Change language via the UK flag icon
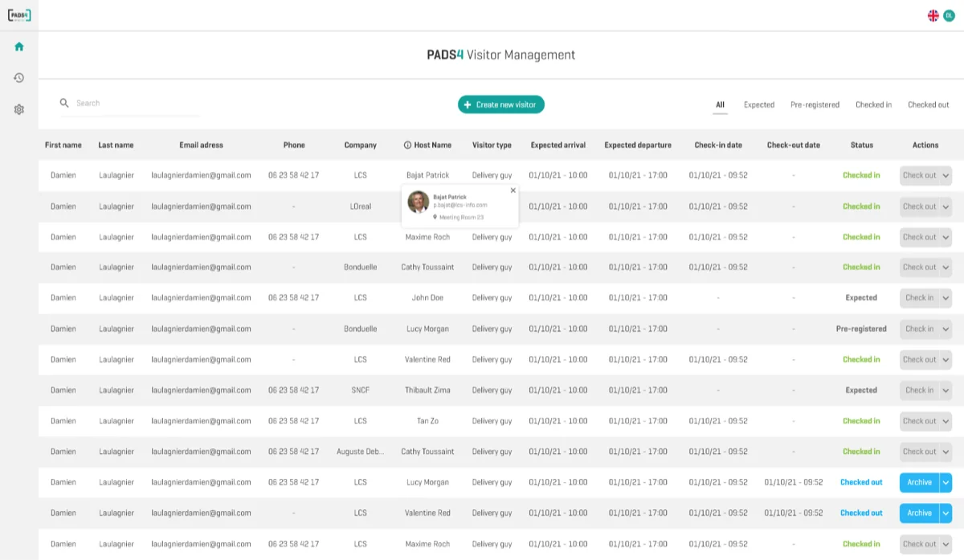 coord(933,15)
